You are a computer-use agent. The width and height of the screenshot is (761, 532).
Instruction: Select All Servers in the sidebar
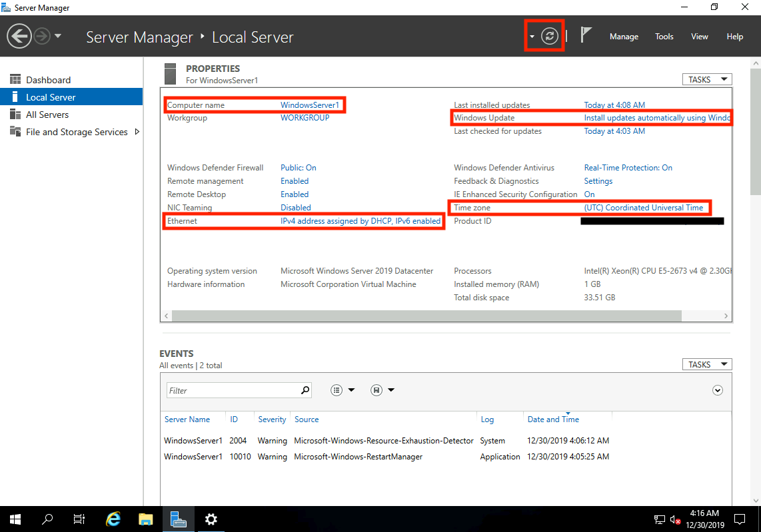(47, 115)
